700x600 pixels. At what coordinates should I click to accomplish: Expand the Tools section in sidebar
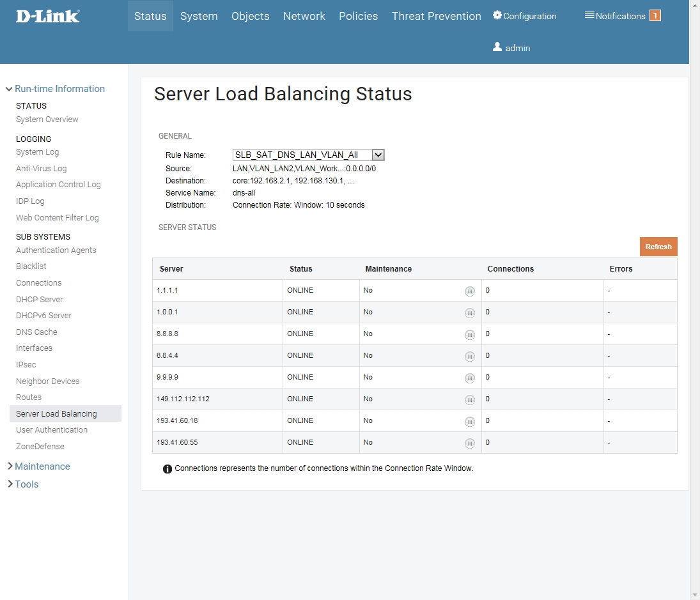[x=26, y=484]
